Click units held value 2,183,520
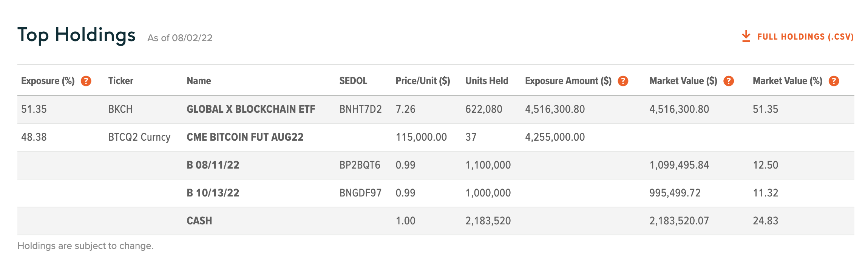Screen dimensions: 868x267 [488, 221]
